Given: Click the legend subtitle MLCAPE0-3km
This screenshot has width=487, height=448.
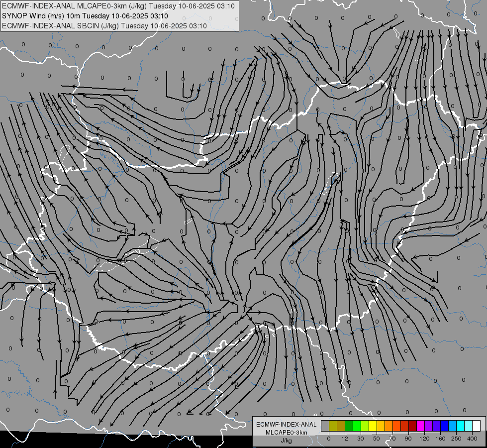Looking at the screenshot, I should point(286,433).
